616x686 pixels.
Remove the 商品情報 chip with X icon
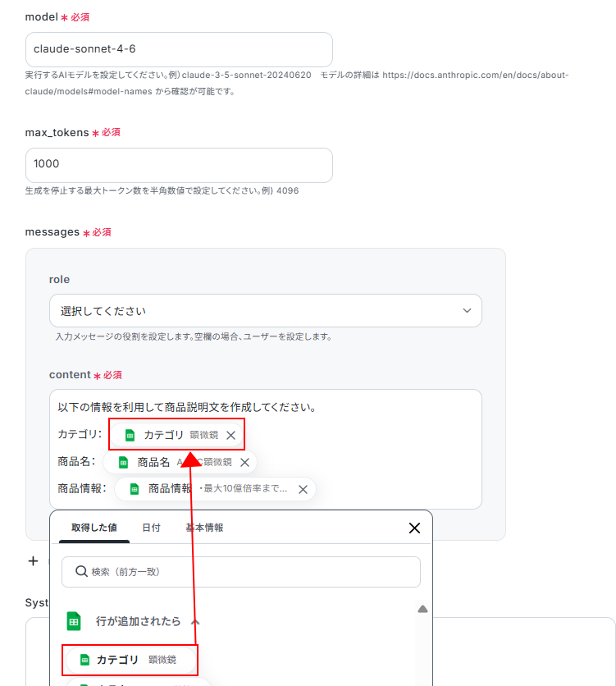pos(303,490)
